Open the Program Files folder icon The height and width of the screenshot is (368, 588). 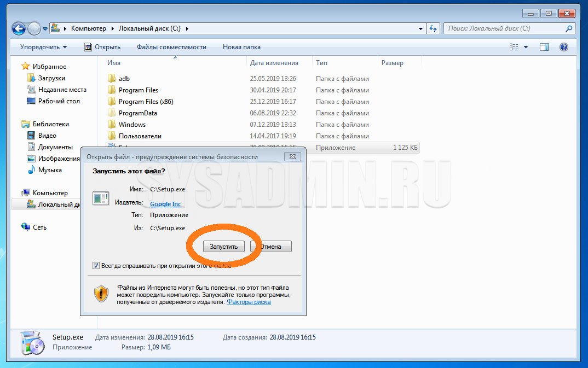coord(112,90)
